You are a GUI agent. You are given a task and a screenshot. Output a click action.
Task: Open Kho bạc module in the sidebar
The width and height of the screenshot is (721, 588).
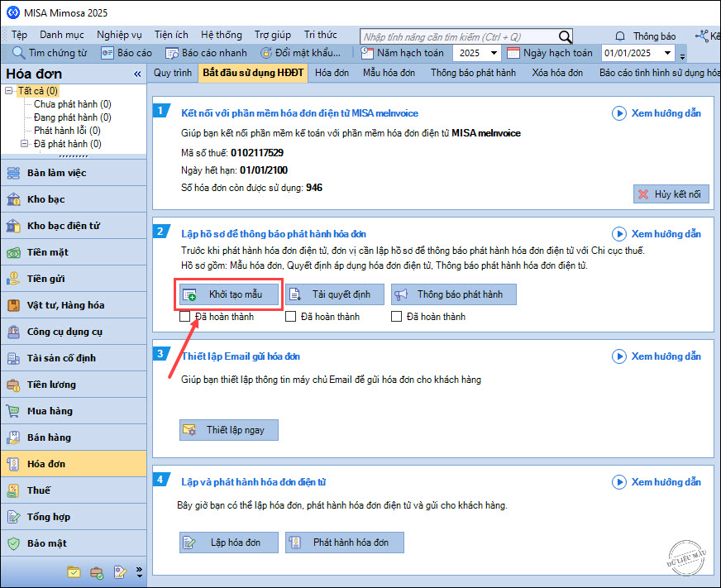(74, 199)
